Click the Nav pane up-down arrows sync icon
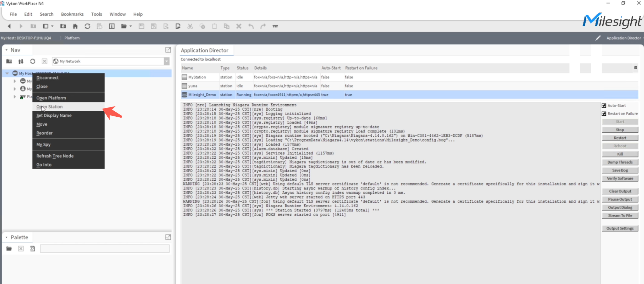 pos(21,61)
